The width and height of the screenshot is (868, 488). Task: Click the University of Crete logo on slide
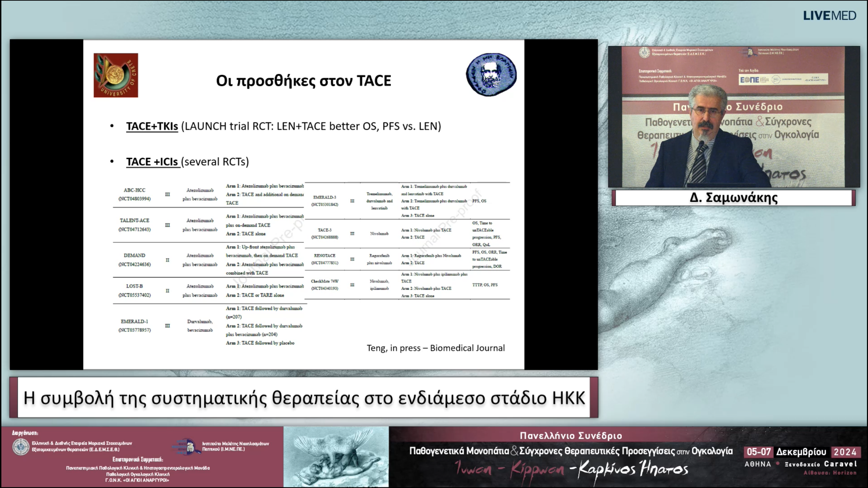[116, 75]
